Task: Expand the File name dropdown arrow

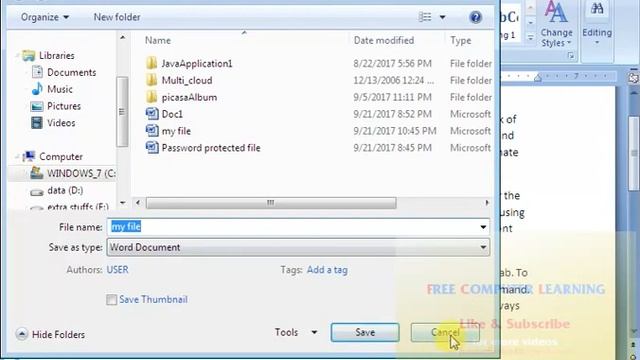Action: 483,227
